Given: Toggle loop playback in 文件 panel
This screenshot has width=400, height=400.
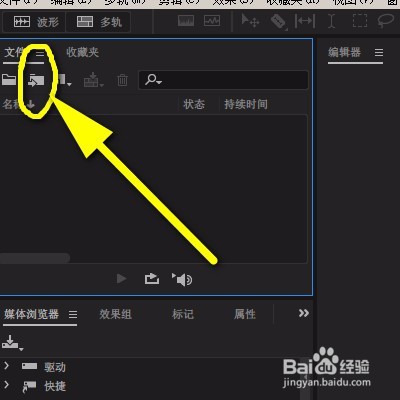Looking at the screenshot, I should click(x=152, y=279).
